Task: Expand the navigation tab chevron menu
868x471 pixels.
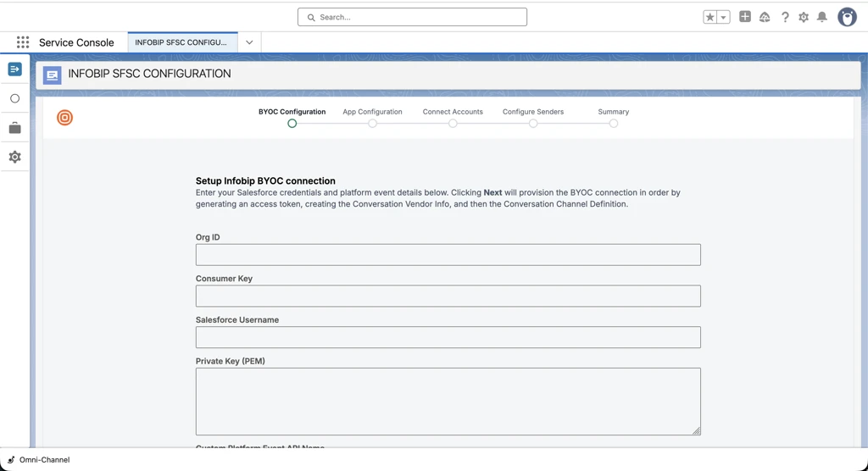Action: tap(249, 42)
